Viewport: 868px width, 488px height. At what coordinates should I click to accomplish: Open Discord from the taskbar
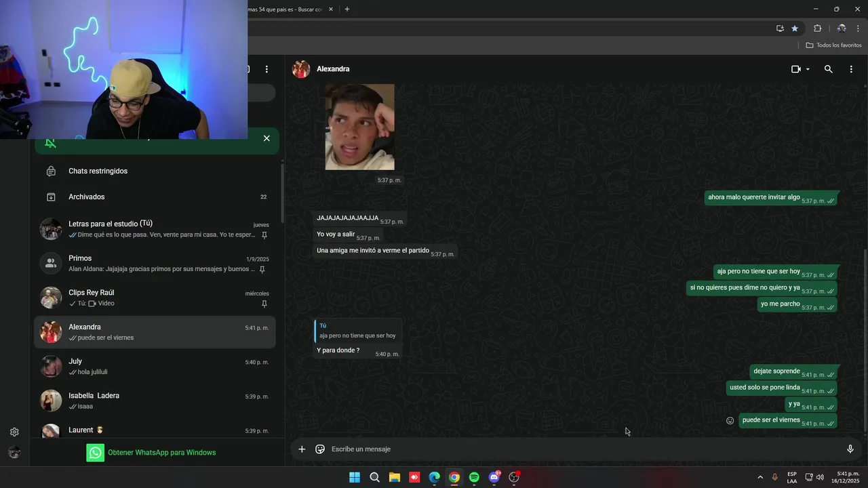click(494, 477)
